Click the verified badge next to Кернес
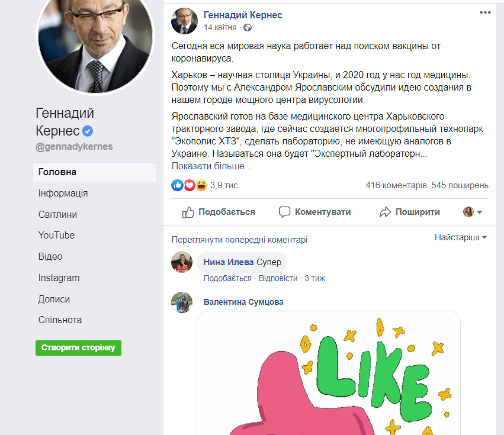The image size is (504, 435). (88, 131)
